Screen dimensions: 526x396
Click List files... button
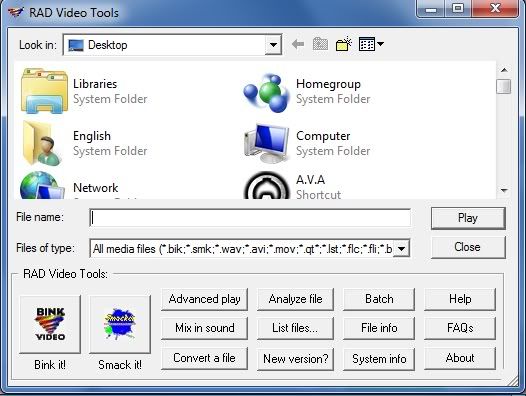pyautogui.click(x=295, y=328)
